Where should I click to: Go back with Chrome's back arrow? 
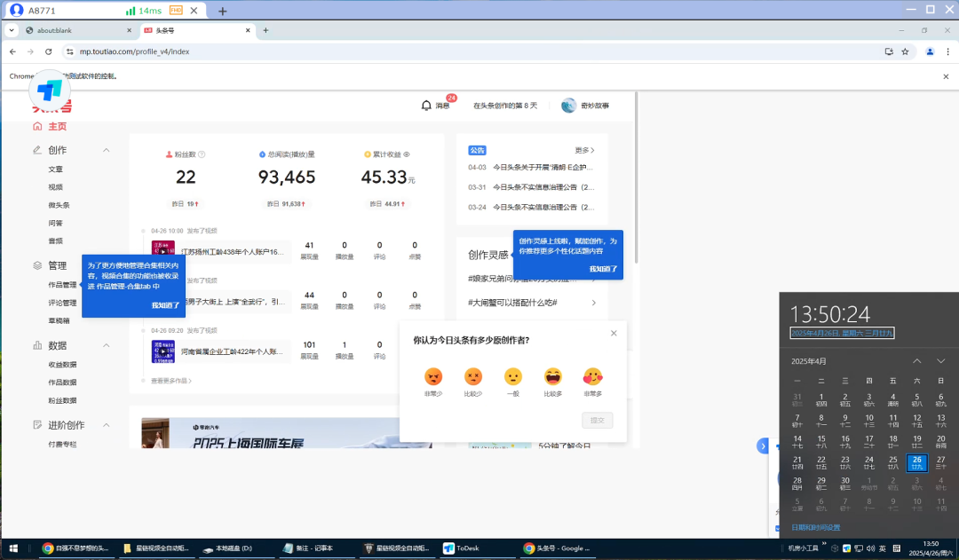(12, 51)
